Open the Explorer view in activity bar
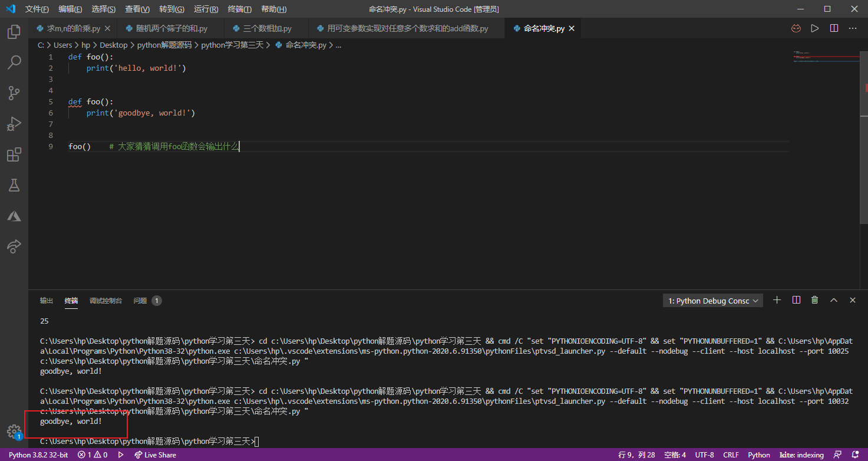Screen dimensions: 868x461 point(14,31)
